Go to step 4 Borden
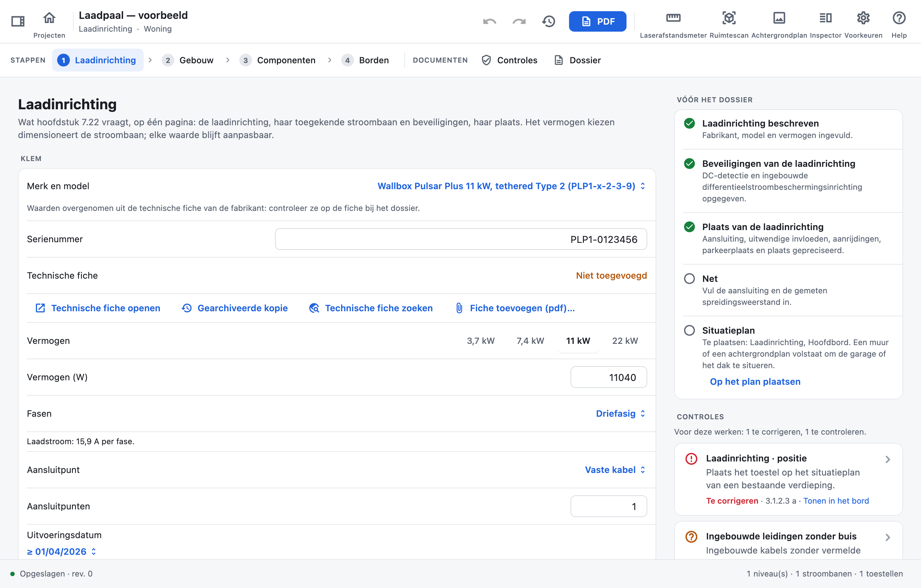The width and height of the screenshot is (921, 588). pos(365,60)
